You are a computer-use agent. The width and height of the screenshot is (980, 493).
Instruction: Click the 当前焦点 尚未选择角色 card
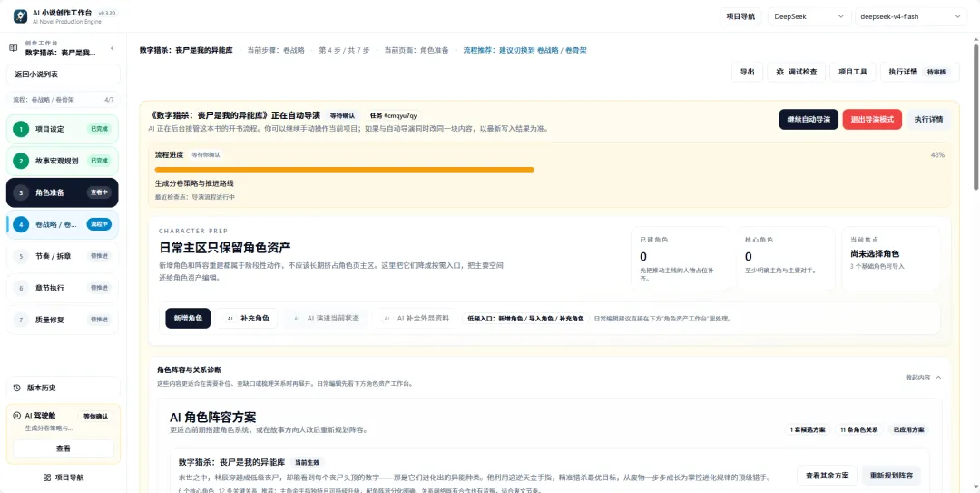coord(891,259)
